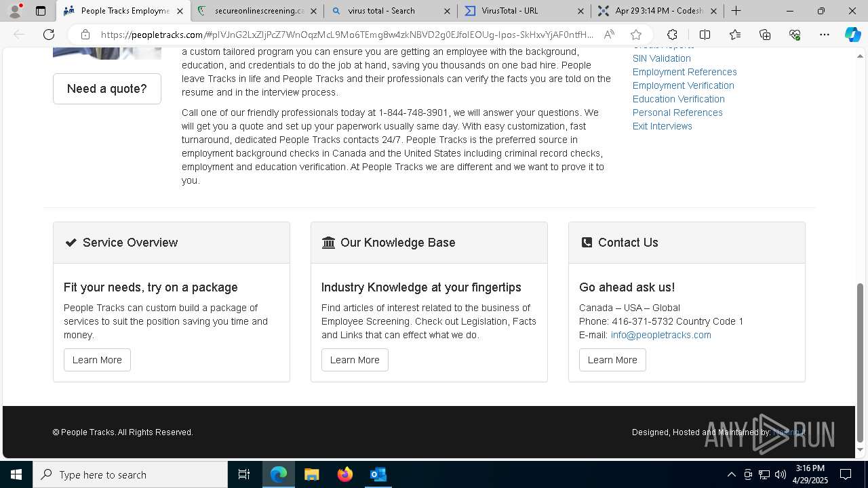The image size is (868, 488).
Task: Open the Extensions puzzle icon
Action: (672, 35)
